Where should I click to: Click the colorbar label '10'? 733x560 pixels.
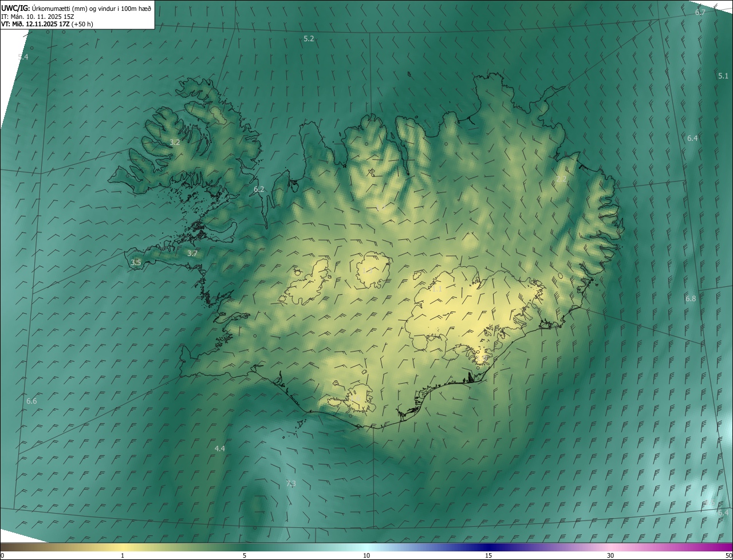coord(366,555)
